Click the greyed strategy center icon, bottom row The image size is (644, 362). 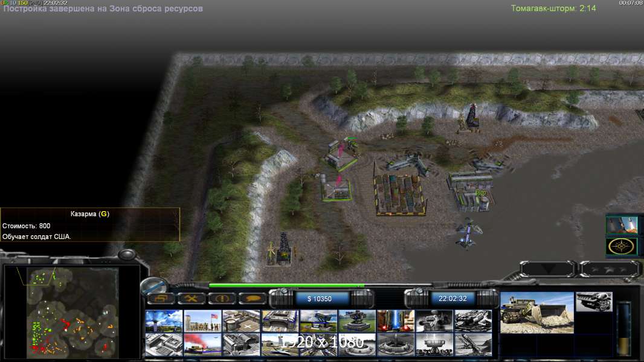(x=164, y=345)
